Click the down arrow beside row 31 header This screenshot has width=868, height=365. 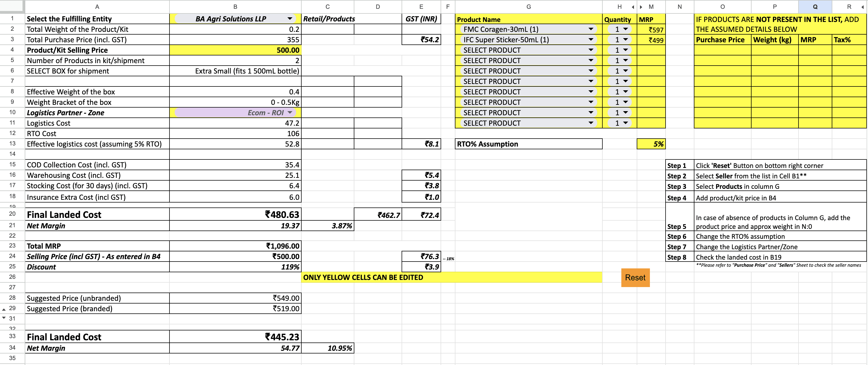click(4, 318)
